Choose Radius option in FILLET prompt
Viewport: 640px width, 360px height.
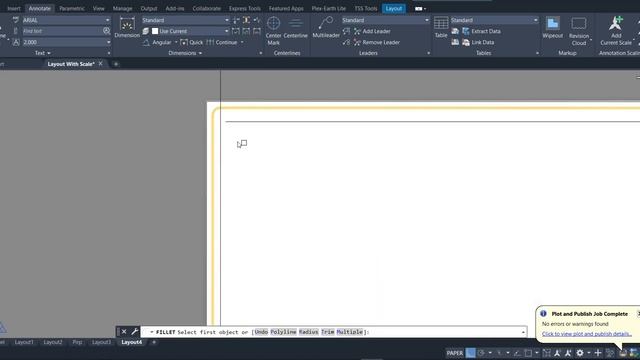tap(308, 332)
